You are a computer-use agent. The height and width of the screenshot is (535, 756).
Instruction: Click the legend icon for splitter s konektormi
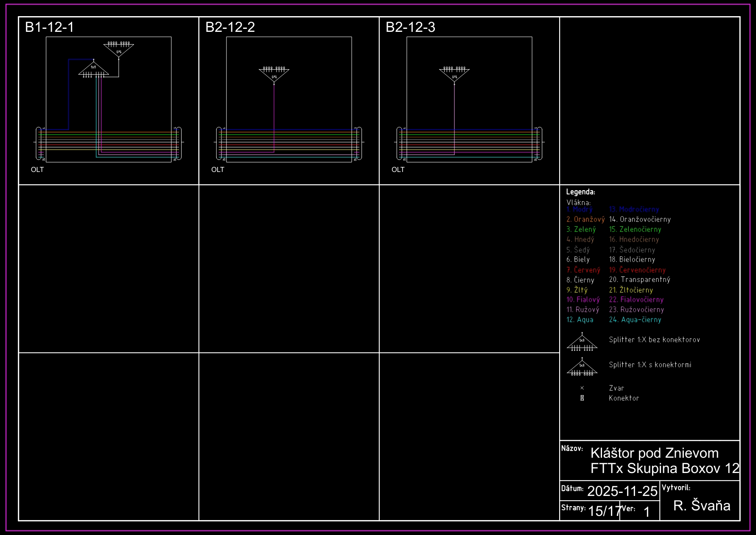click(x=582, y=367)
